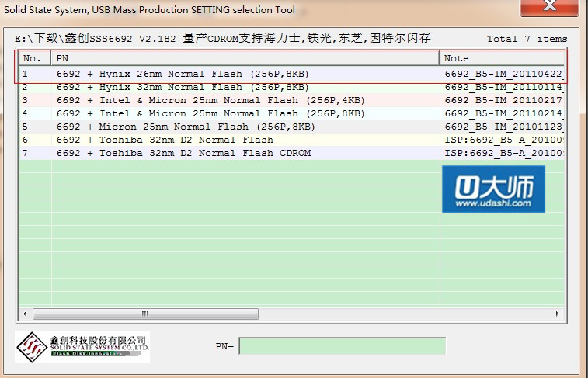Click the horizontal scrollbar thumb
The width and height of the screenshot is (588, 378).
point(144,314)
